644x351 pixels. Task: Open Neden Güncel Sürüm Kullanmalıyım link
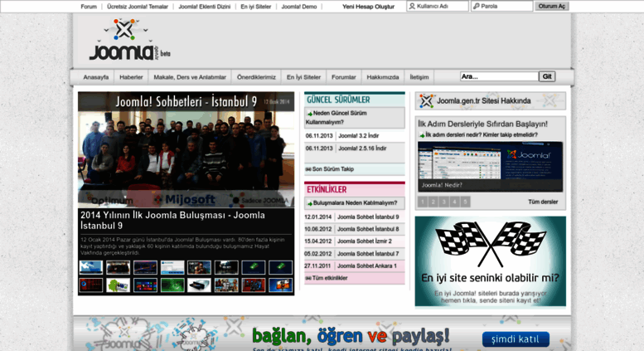(336, 118)
